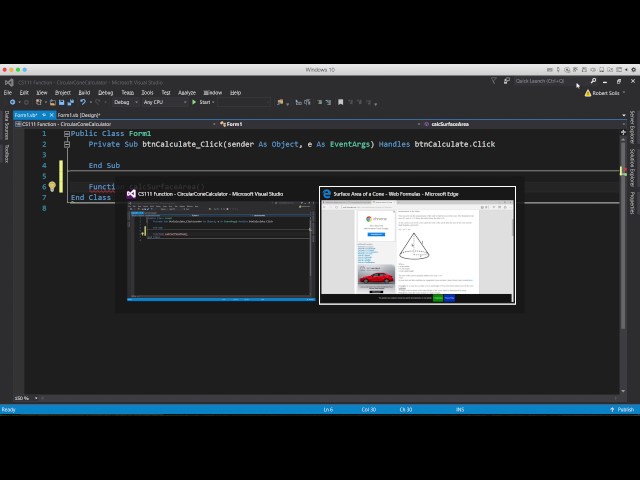Select the Visual Studio window thumbnail
Viewport: 640px width, 480px height.
click(x=219, y=245)
